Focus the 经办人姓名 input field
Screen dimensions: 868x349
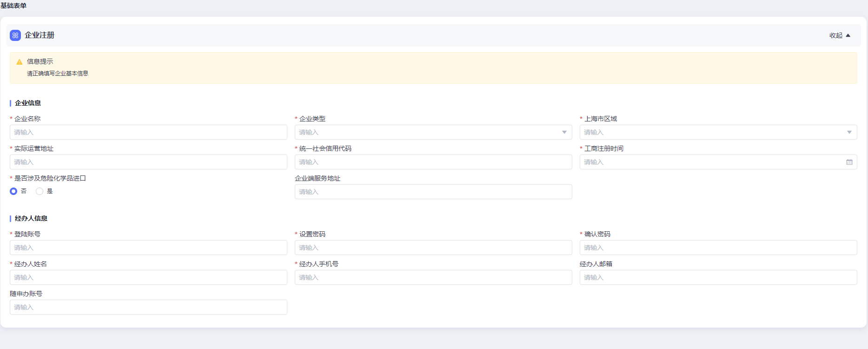click(148, 277)
